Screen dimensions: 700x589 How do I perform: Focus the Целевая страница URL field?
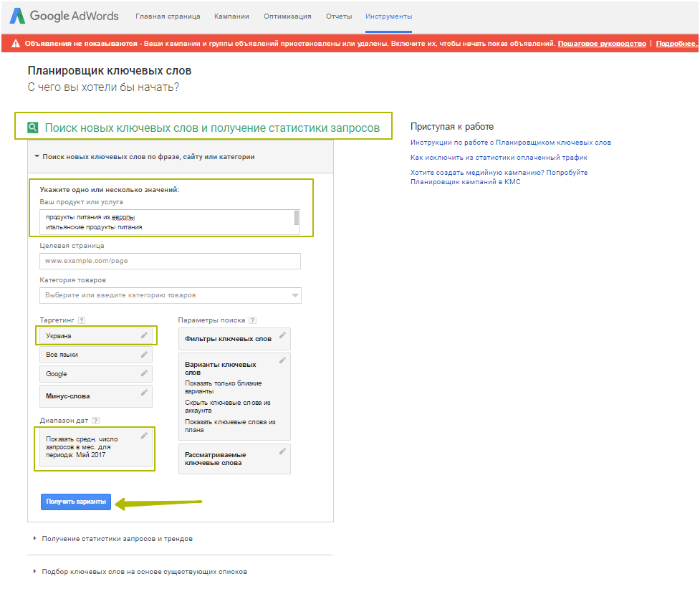(170, 262)
